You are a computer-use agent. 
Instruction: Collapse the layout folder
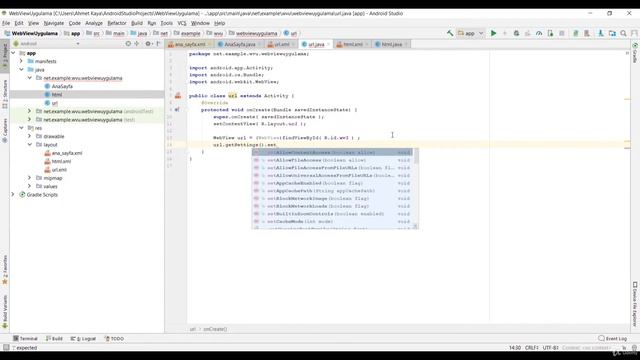click(29, 144)
